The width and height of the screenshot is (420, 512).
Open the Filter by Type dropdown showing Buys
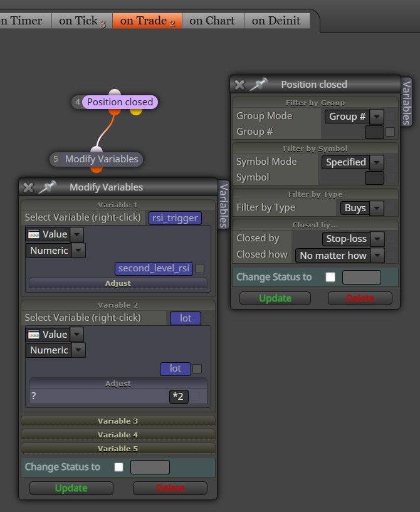click(362, 208)
